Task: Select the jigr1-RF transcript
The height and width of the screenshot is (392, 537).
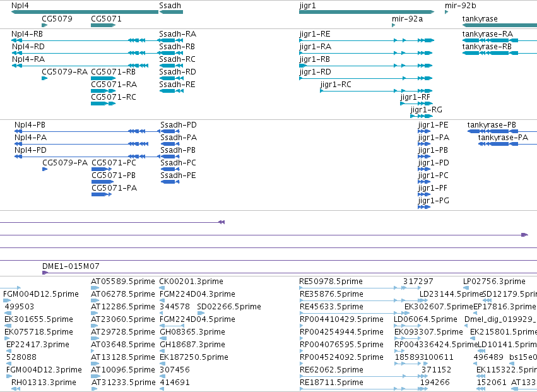Action: tap(416, 104)
